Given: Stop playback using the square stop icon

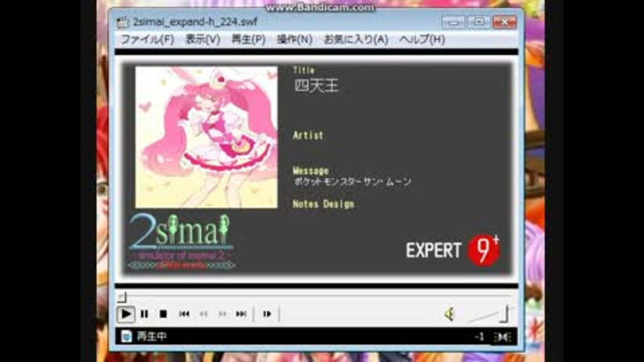Looking at the screenshot, I should point(163,314).
